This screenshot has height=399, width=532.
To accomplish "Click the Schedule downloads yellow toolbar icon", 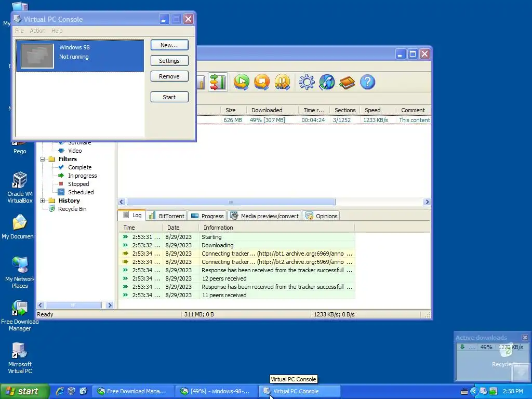I will 282,82.
